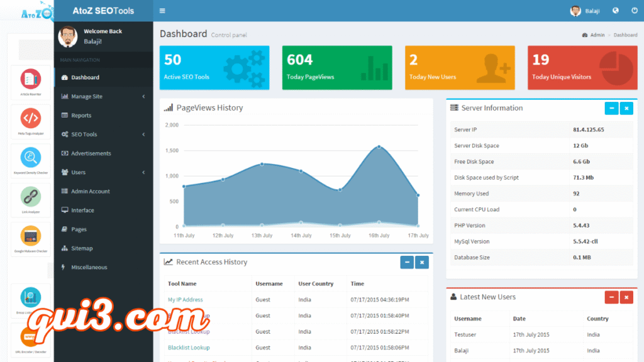The image size is (644, 362).
Task: Click the 13th July chart data point
Action: [x=262, y=164]
